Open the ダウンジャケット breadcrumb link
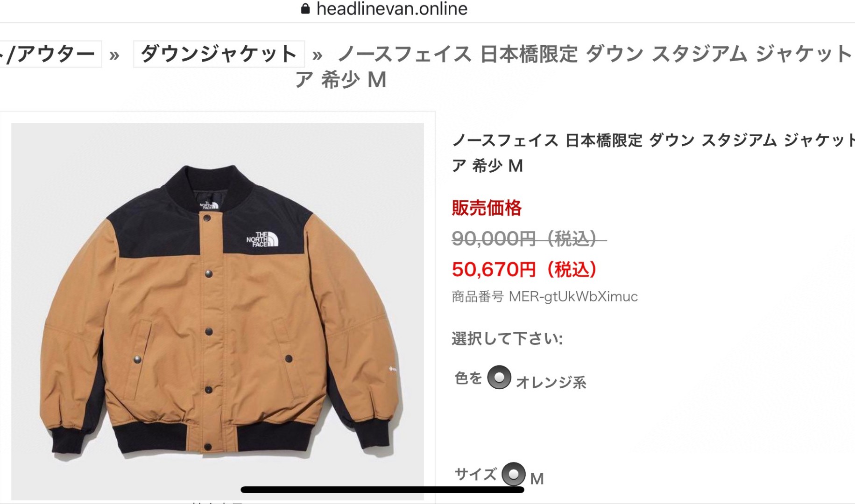 [x=219, y=54]
